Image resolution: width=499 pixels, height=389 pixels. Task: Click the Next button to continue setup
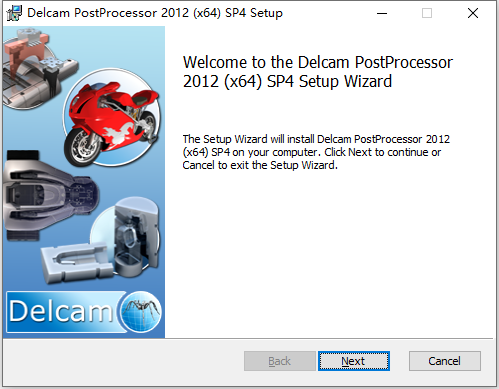[354, 361]
